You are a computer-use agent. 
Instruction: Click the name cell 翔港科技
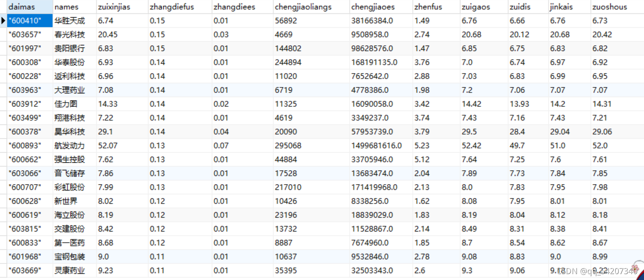coord(75,118)
